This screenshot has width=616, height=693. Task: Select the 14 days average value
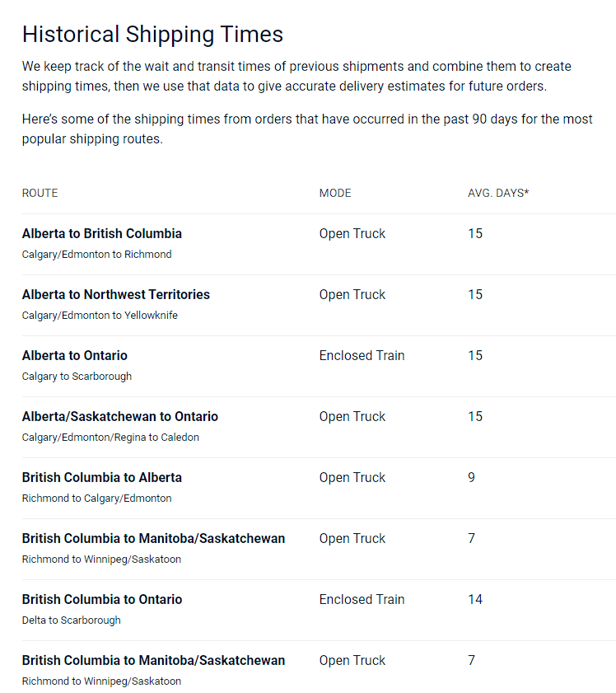(x=475, y=599)
